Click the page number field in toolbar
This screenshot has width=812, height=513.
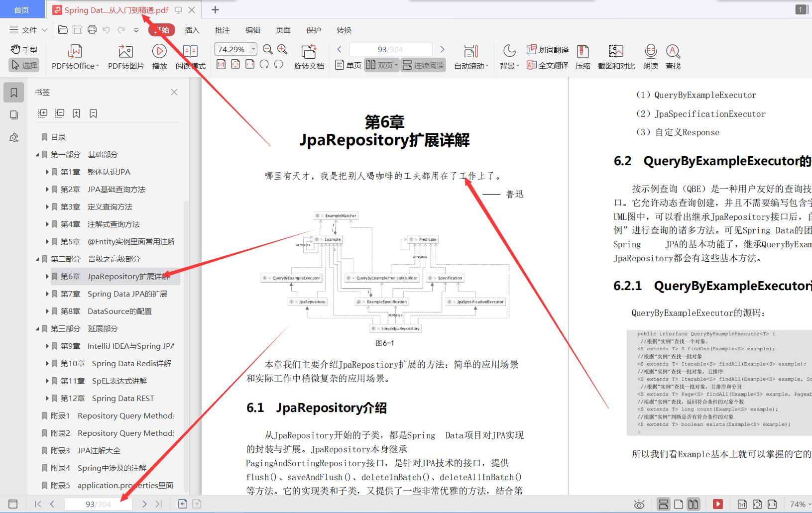point(390,49)
